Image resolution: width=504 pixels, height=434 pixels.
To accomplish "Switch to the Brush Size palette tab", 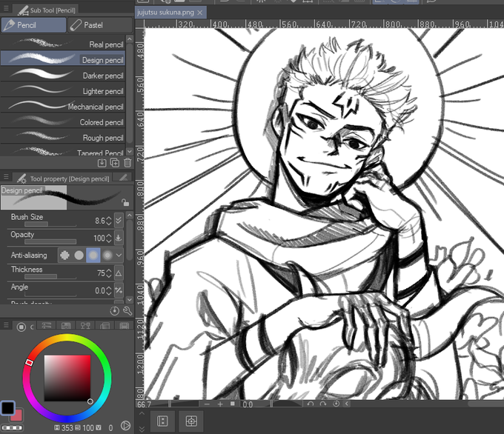I will pyautogui.click(x=123, y=178).
